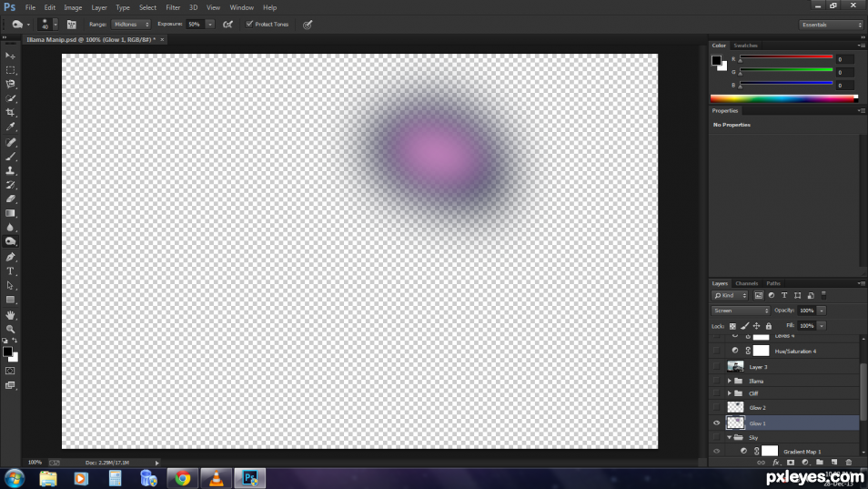Filter layers by pixel layers
The image size is (868, 489).
(x=759, y=296)
